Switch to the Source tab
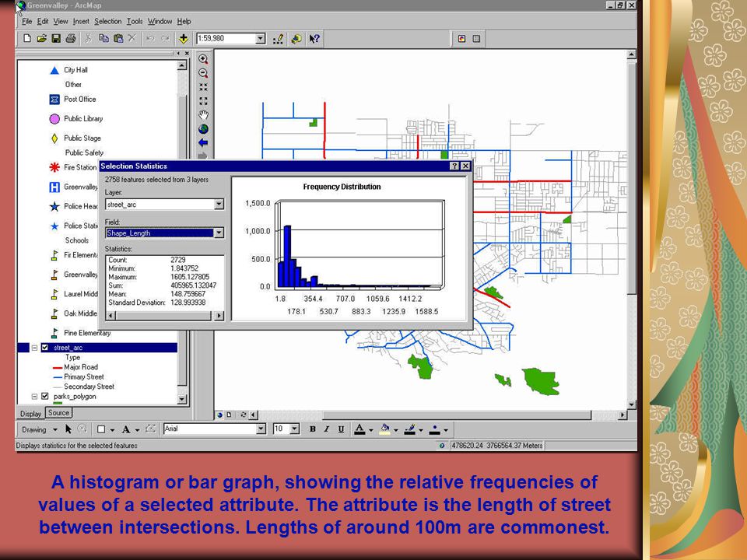 click(x=58, y=413)
